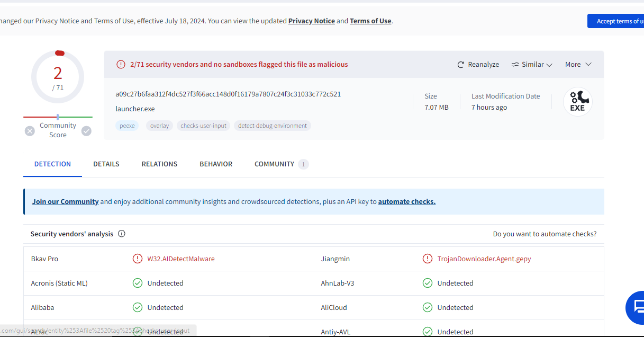Open the blue chat support bubble

click(637, 307)
